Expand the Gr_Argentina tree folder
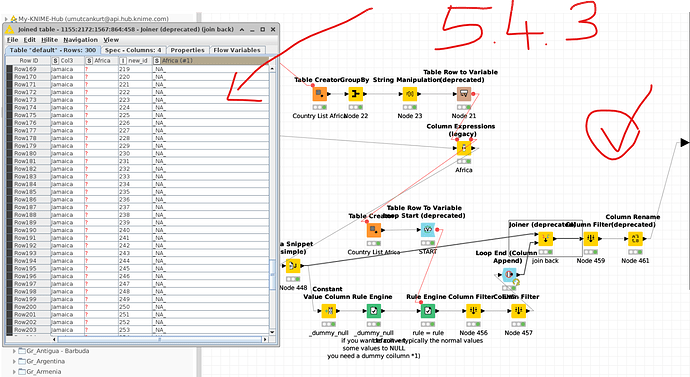Viewport: 690px width, 377px height. coord(14,361)
